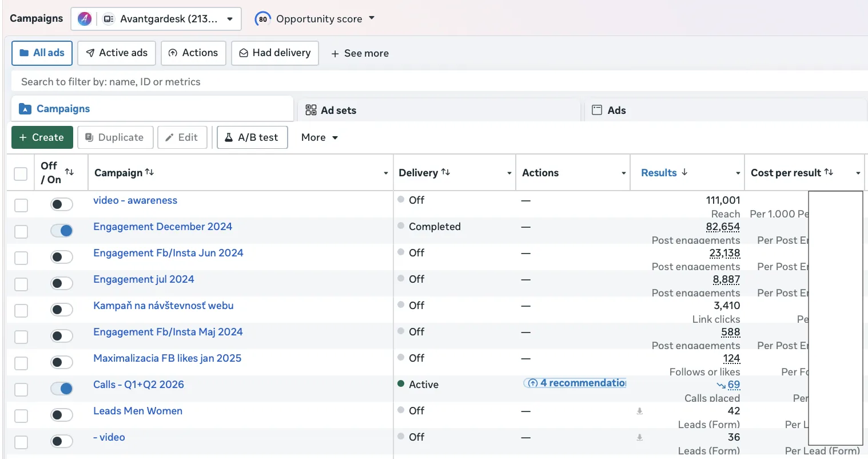Screen dimensions: 868x459
Task: Click the Edit button
Action: pos(182,137)
